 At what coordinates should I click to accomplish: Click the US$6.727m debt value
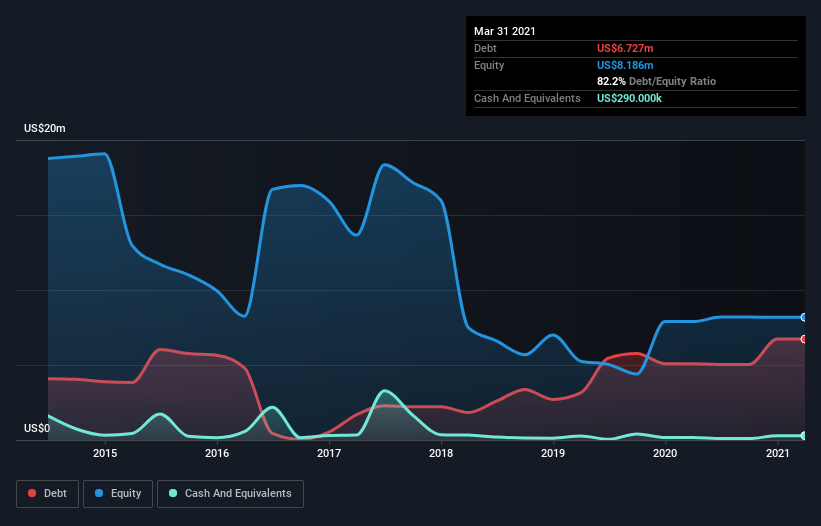(625, 48)
